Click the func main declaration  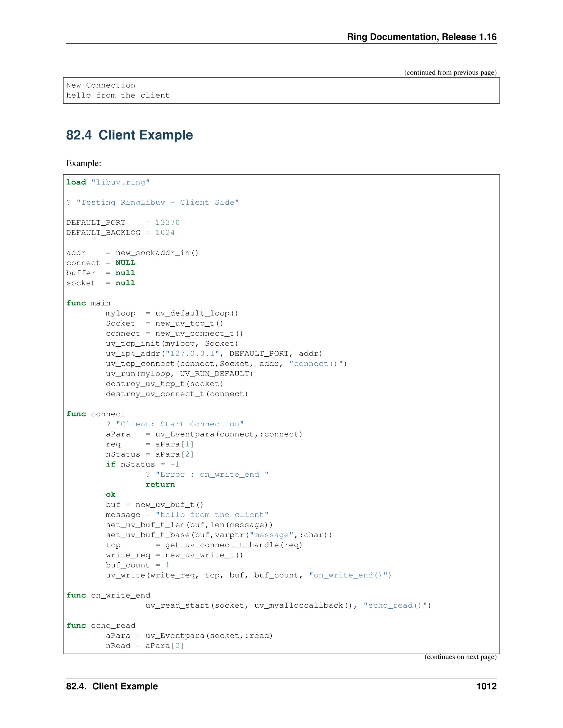pos(89,303)
